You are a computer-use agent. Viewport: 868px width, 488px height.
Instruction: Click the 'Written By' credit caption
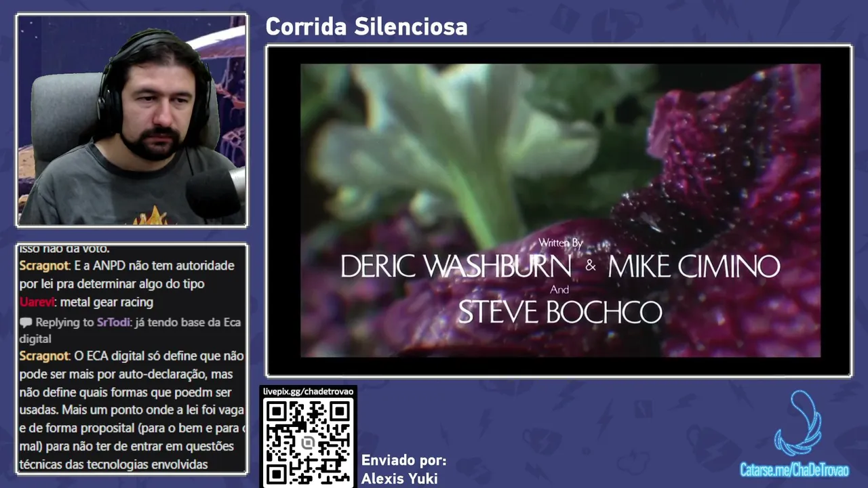coord(560,242)
